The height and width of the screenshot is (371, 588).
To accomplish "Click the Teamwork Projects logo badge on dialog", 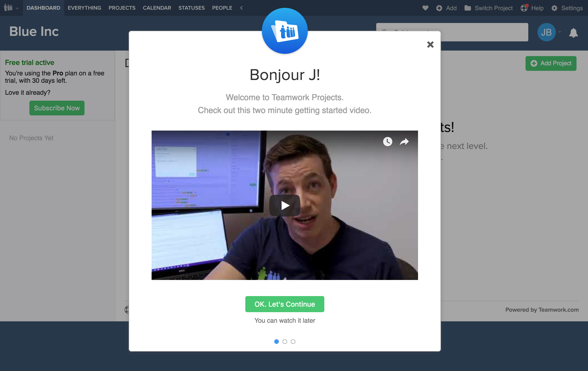I will point(285,31).
